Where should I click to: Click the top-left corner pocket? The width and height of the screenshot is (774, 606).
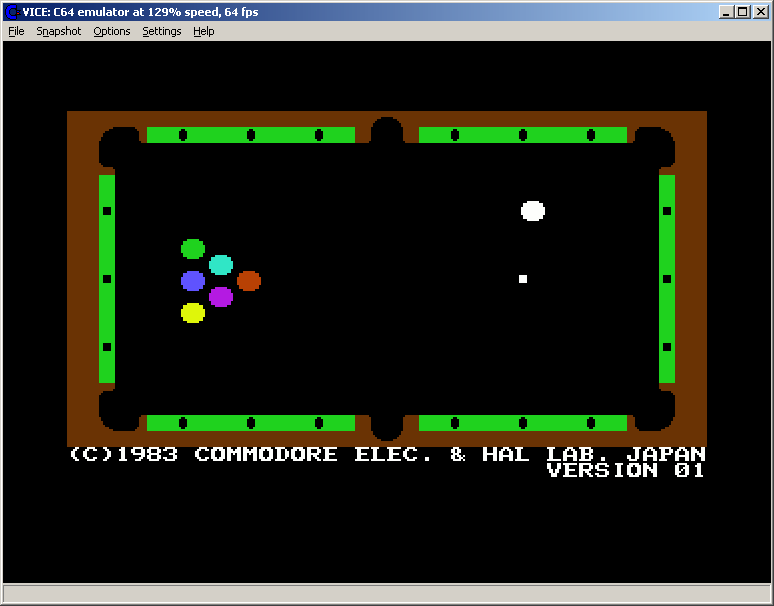tap(119, 147)
